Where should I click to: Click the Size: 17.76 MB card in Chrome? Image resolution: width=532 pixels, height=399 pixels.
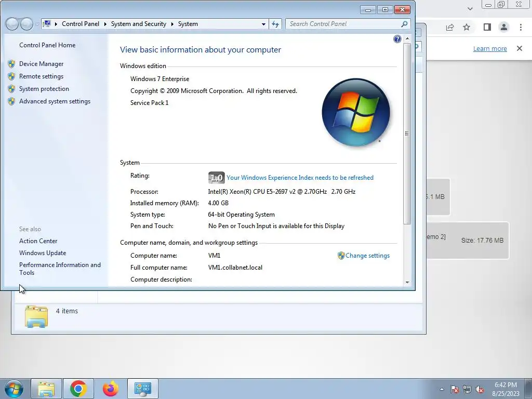[x=468, y=241]
